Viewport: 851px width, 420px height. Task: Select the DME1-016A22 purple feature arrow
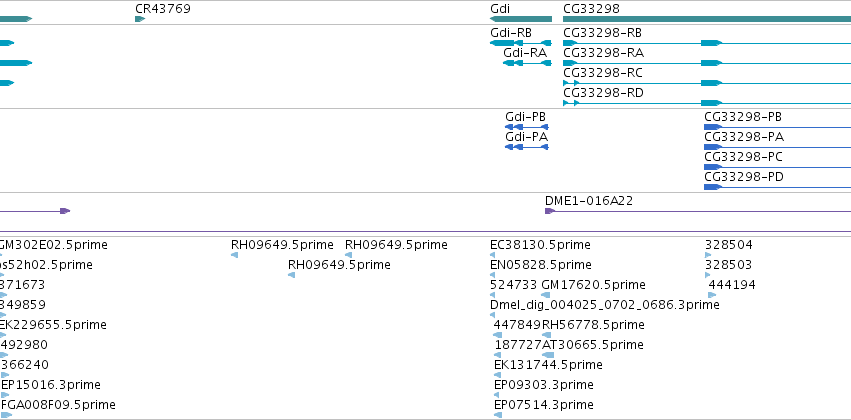[550, 211]
